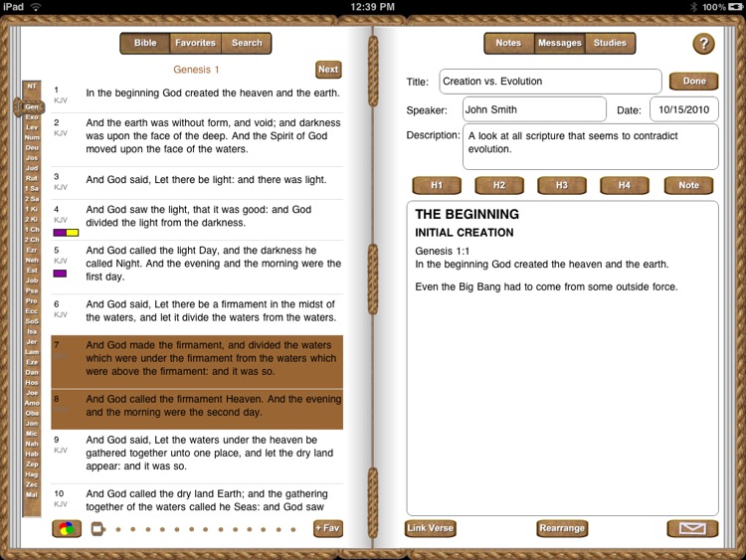Select Psa in book index

[x=32, y=290]
